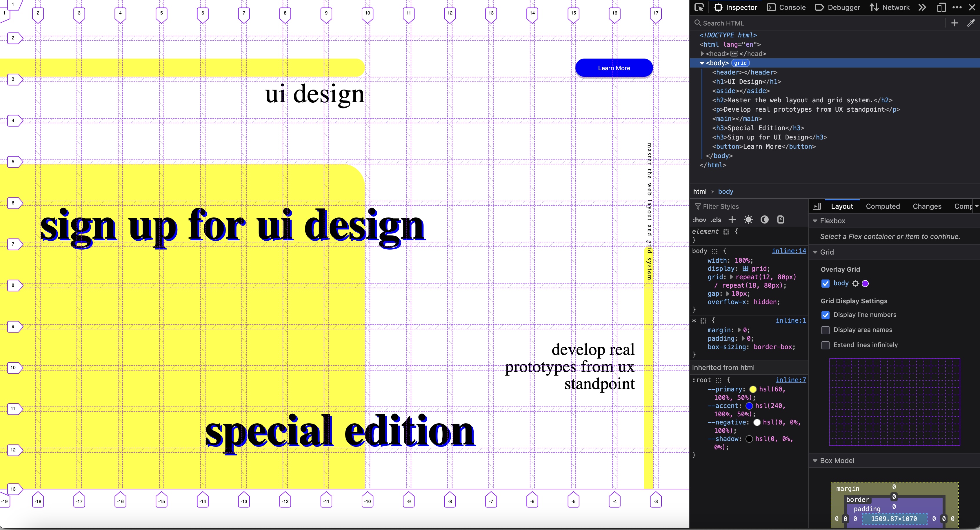The height and width of the screenshot is (530, 980).
Task: Select the node picker tool
Action: [x=699, y=7]
